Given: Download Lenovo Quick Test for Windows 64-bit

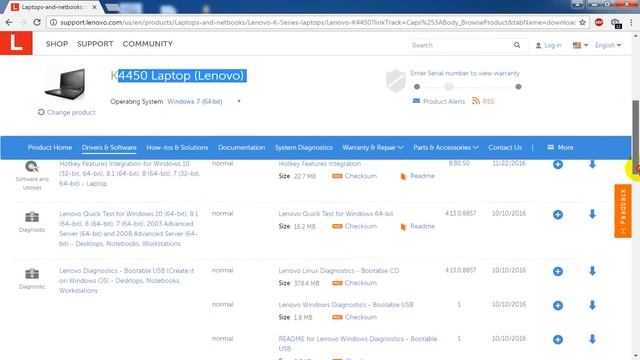Looking at the screenshot, I should point(592,214).
